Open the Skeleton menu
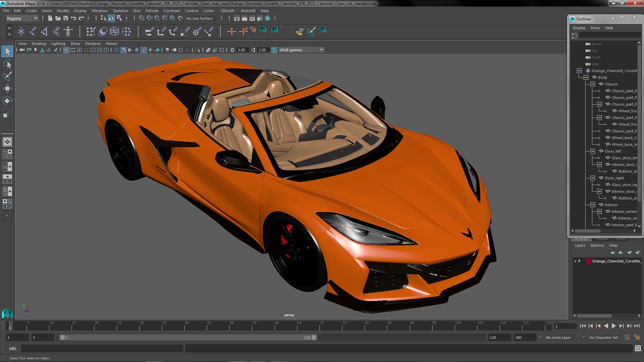644x362 pixels. coord(120,11)
